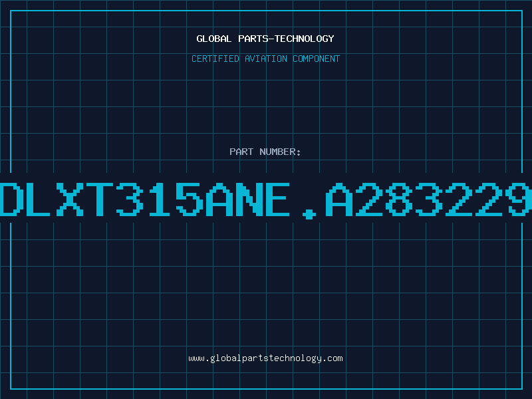
Task: Open the www.globalpartstechnology.com link
Action: coord(265,358)
